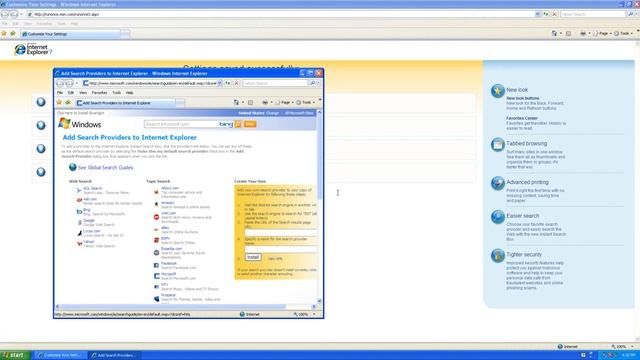640x360 pixels.
Task: Click the AOL Search provider icon
Action: (79, 190)
